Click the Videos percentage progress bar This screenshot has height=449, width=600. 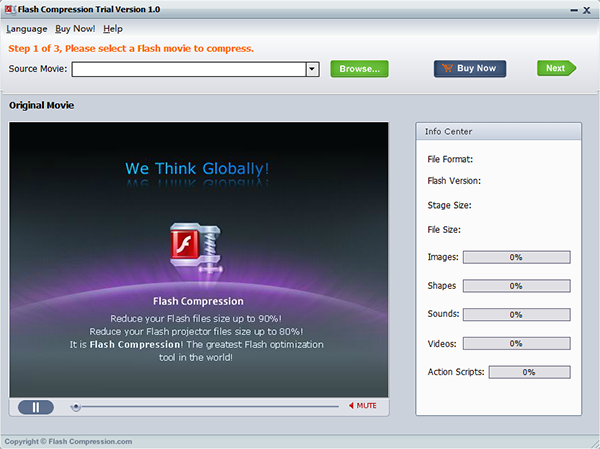pyautogui.click(x=517, y=343)
